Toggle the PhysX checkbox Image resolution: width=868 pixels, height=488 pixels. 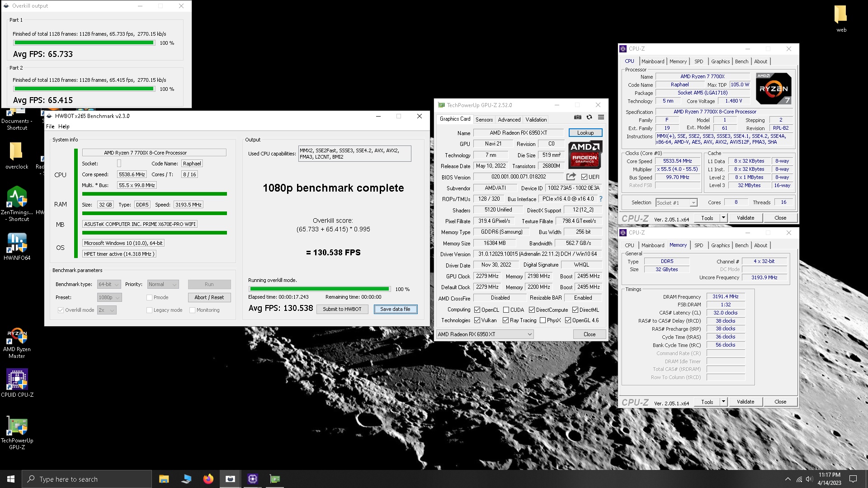click(542, 320)
